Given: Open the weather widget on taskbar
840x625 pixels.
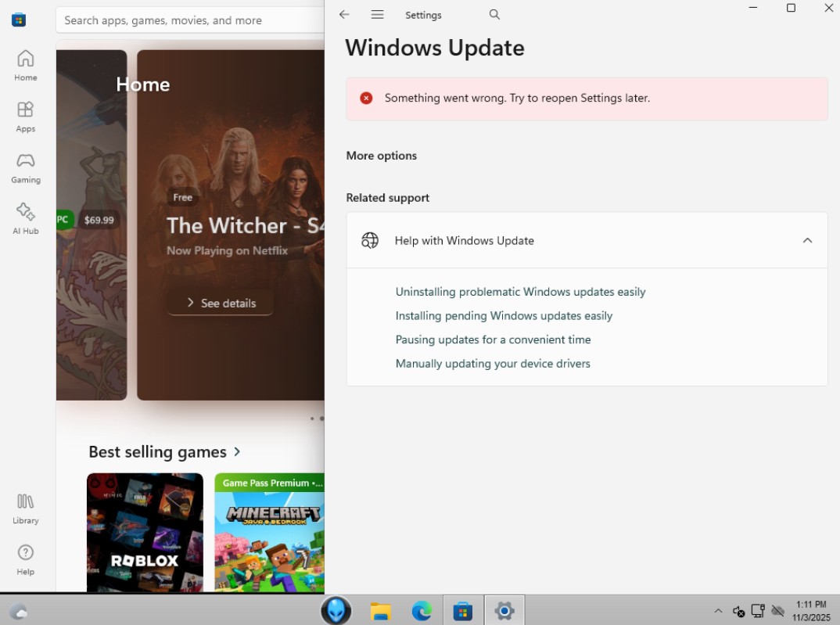Looking at the screenshot, I should click(x=19, y=611).
